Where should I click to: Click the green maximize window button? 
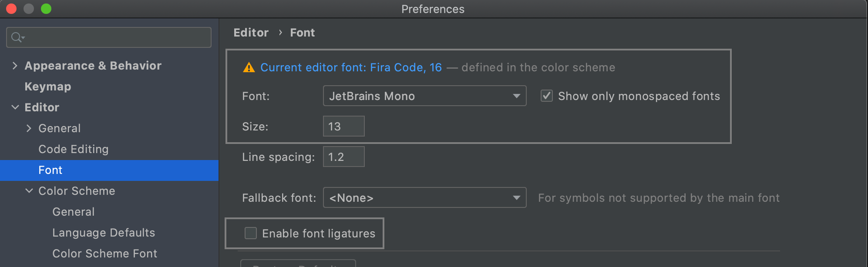[x=46, y=9]
